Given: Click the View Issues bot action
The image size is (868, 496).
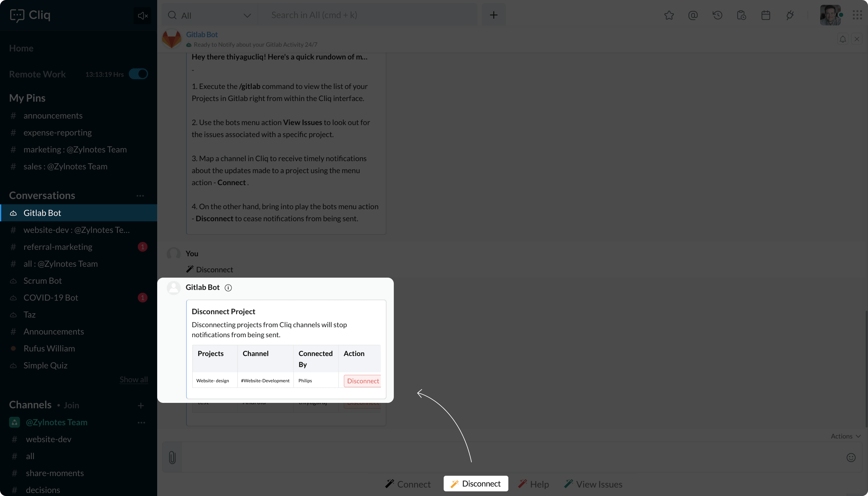Looking at the screenshot, I should pos(593,484).
